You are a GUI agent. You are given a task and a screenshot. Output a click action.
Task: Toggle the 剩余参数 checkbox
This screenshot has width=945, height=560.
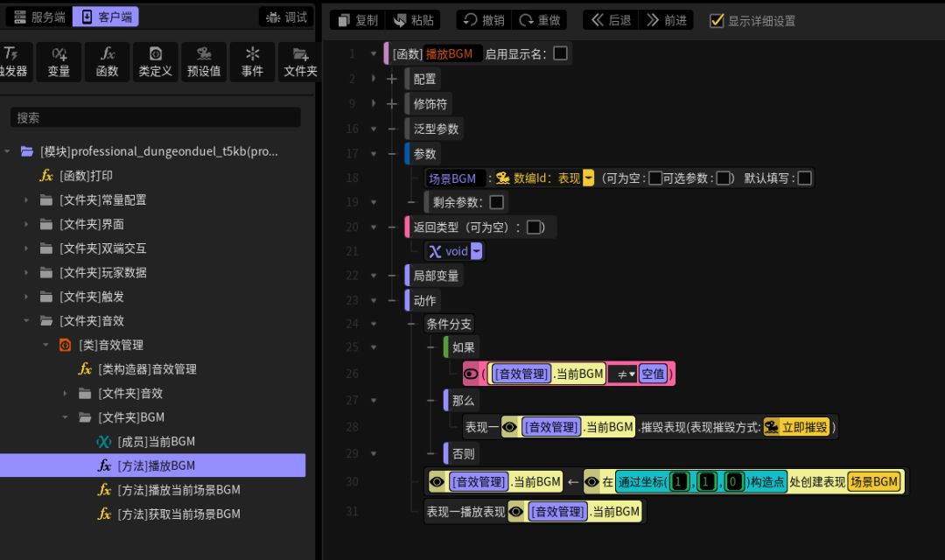click(x=497, y=202)
